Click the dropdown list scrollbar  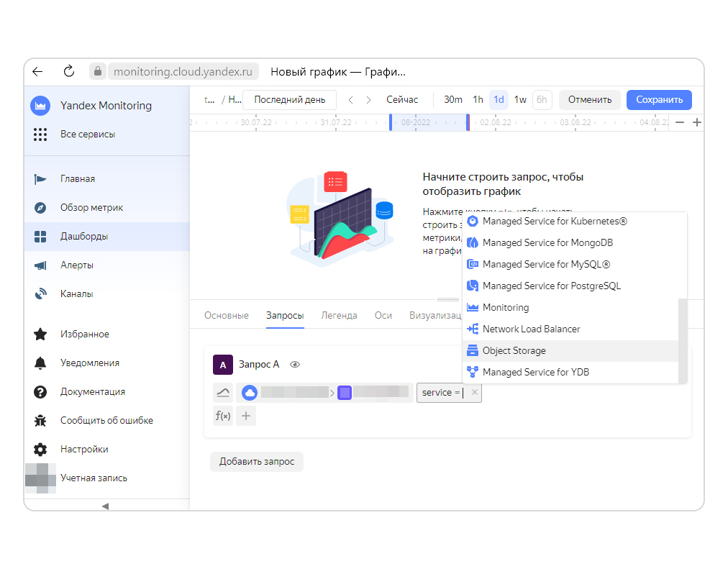683,341
